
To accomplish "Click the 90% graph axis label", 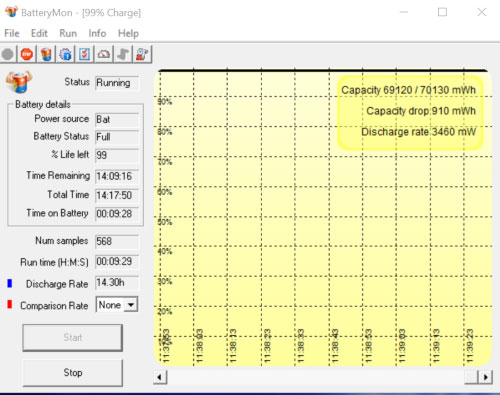I will [x=165, y=102].
